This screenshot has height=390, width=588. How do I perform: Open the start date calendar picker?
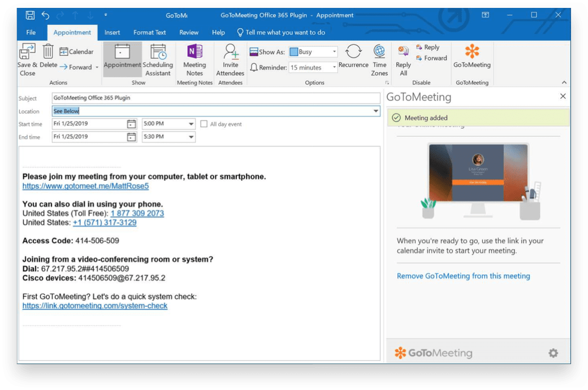[131, 124]
